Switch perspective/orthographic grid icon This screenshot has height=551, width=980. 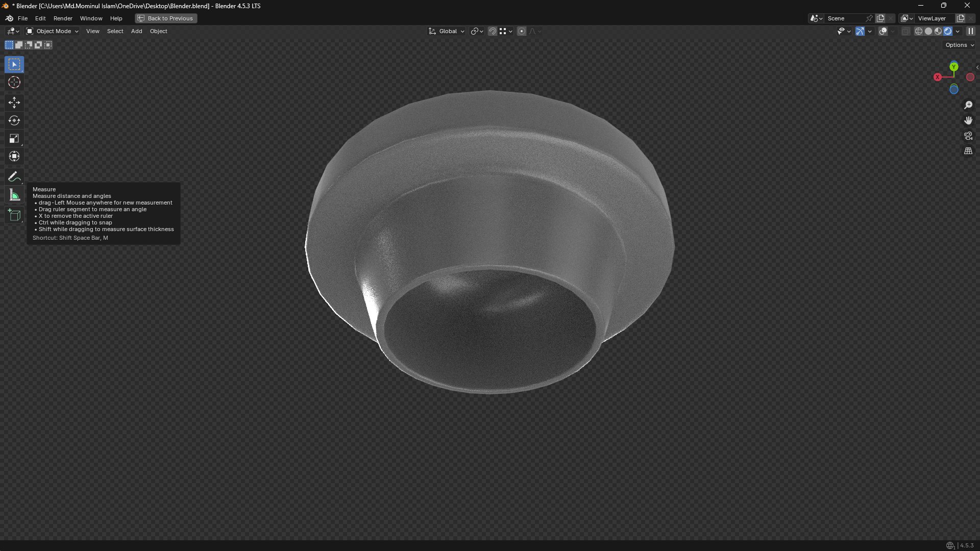pos(968,151)
